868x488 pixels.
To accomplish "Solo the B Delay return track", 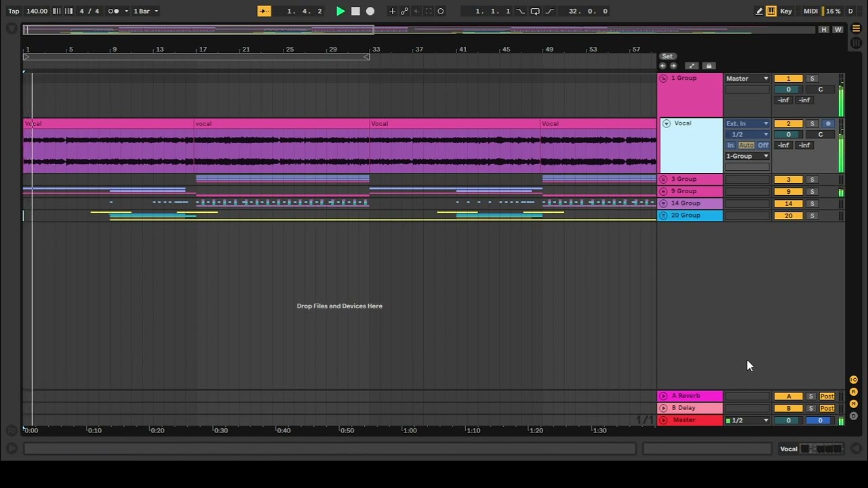I will click(x=811, y=408).
